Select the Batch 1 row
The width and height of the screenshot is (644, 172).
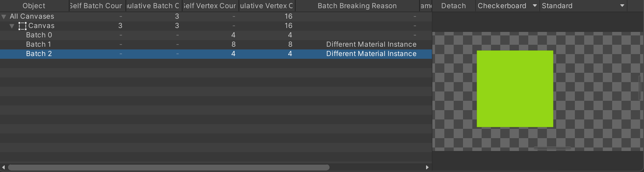(216, 44)
